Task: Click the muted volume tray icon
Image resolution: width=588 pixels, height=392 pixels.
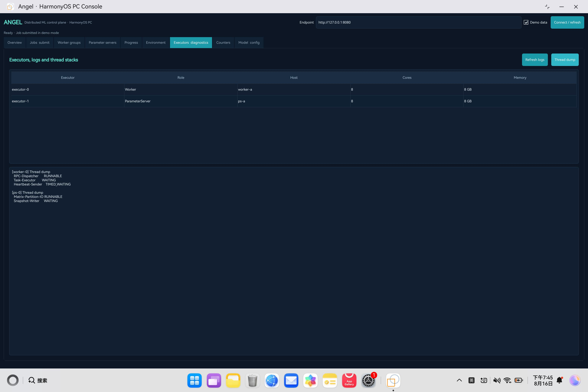Action: 497,381
